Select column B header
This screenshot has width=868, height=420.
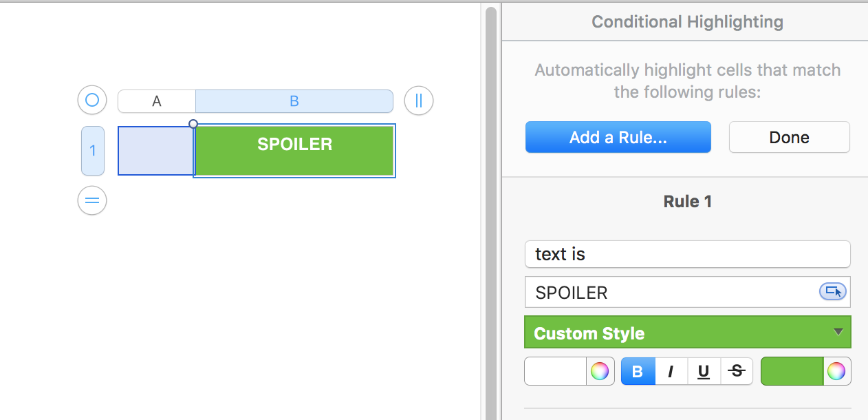[x=294, y=101]
